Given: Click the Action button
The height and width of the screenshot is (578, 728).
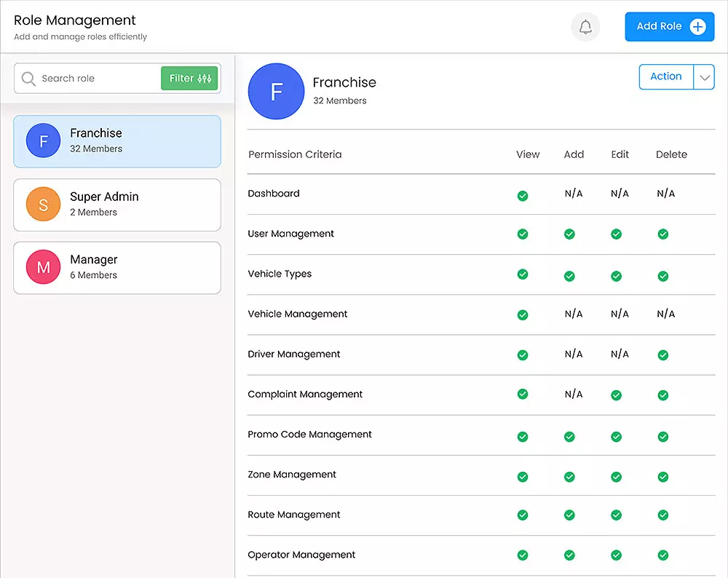Looking at the screenshot, I should coord(666,76).
